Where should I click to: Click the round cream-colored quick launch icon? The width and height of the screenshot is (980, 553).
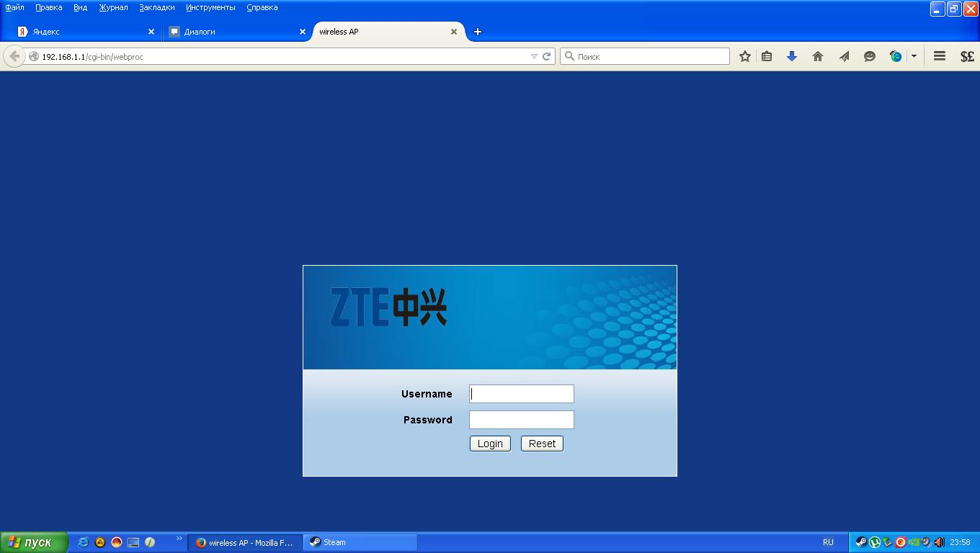click(x=150, y=542)
